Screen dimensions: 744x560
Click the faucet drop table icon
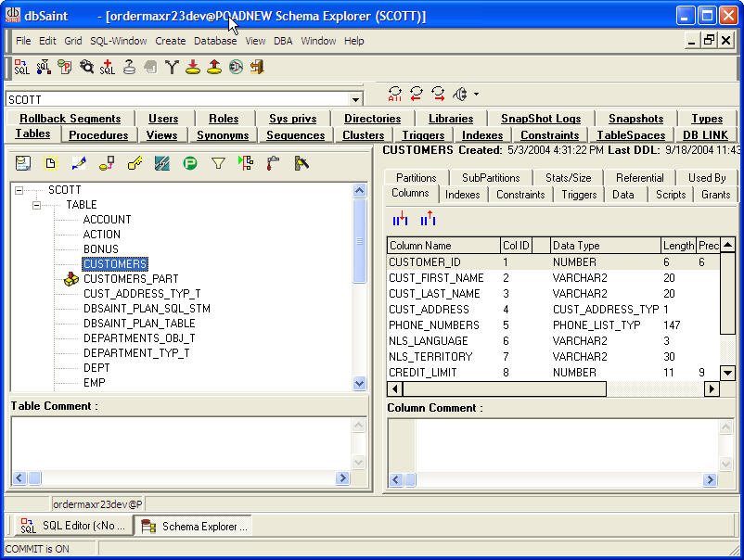pos(274,163)
